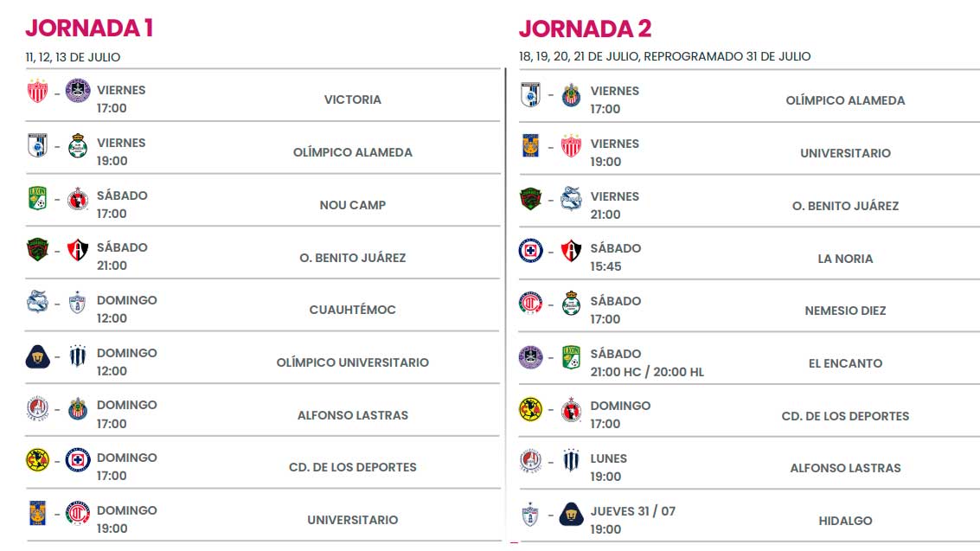Click the HIDALGO stadium name
The height and width of the screenshot is (551, 980).
coord(844,521)
